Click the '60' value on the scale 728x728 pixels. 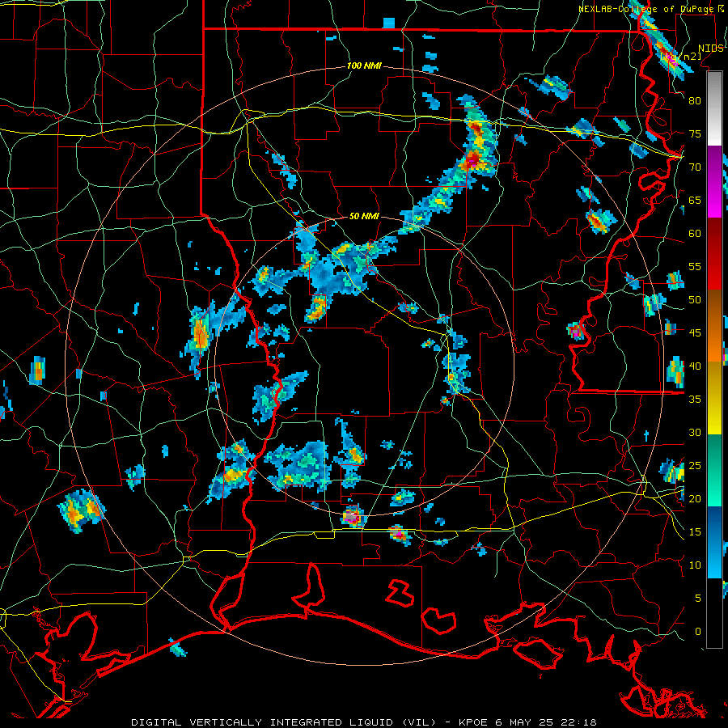[x=695, y=234]
